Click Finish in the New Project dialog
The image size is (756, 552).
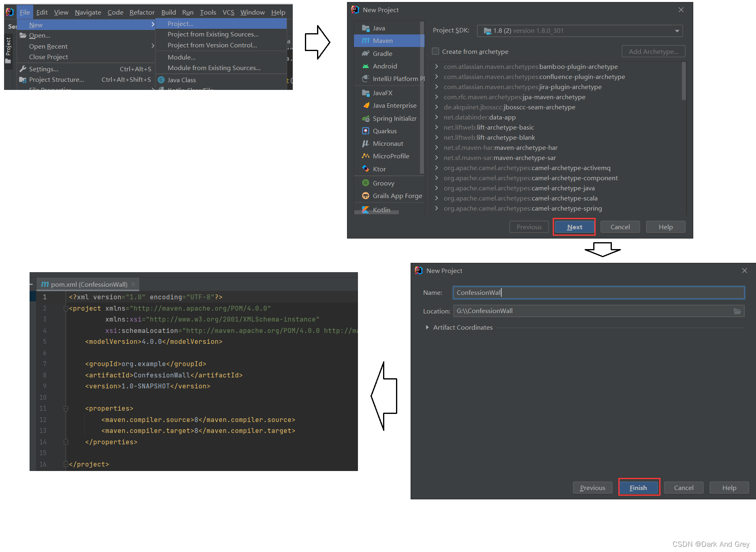(638, 488)
